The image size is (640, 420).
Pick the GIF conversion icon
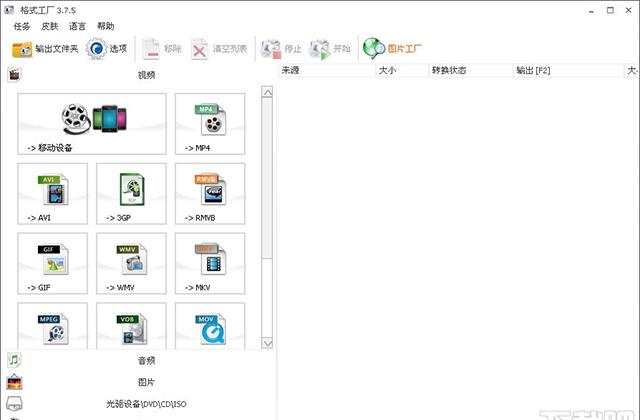pyautogui.click(x=53, y=264)
